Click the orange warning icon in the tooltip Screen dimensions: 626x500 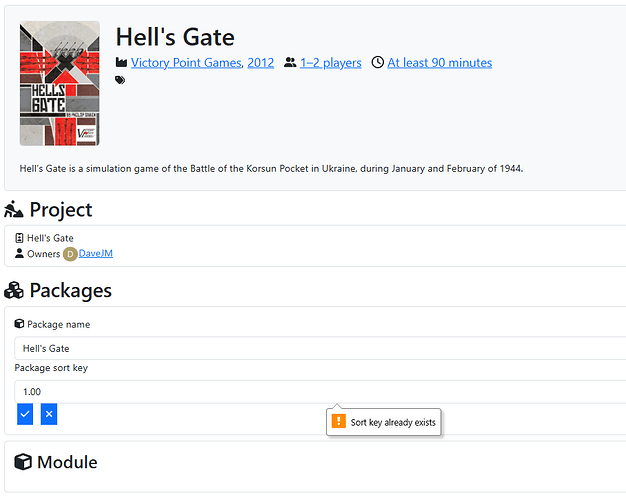point(339,422)
